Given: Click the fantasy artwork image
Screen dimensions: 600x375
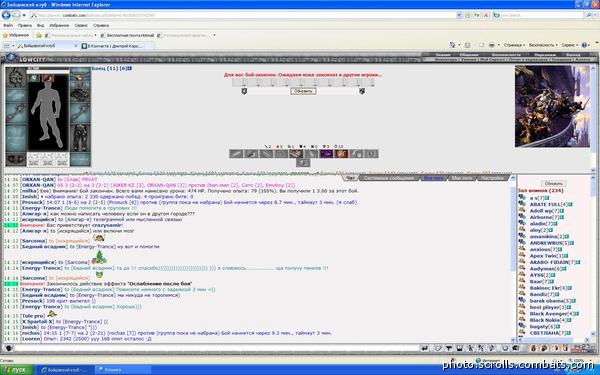Looking at the screenshot, I should click(552, 106).
